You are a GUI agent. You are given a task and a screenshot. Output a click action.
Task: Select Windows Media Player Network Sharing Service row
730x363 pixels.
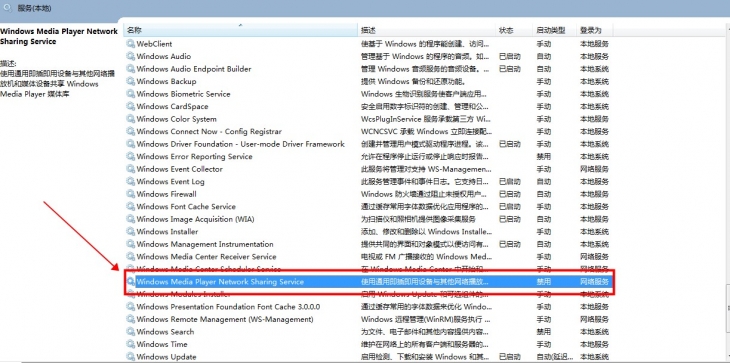[368, 282]
